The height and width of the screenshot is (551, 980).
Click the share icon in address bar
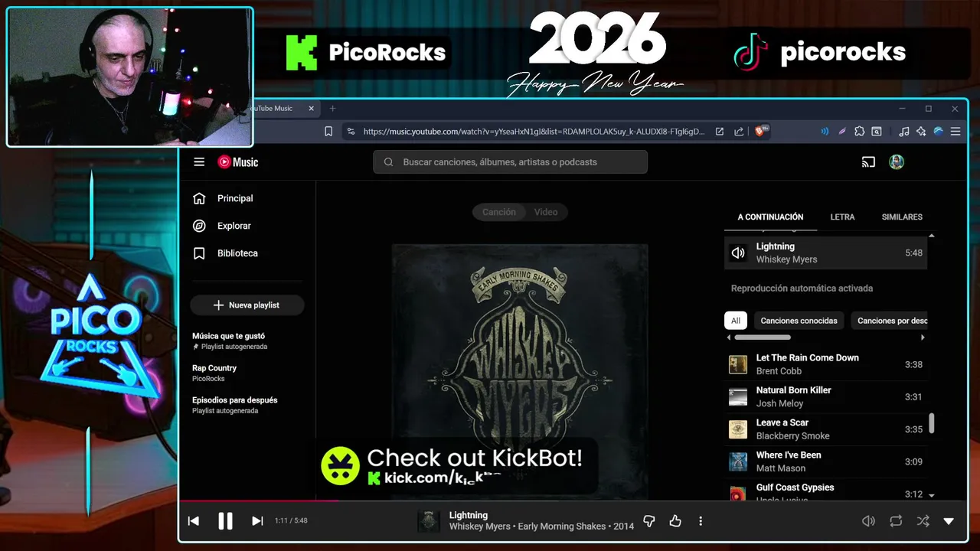click(739, 132)
